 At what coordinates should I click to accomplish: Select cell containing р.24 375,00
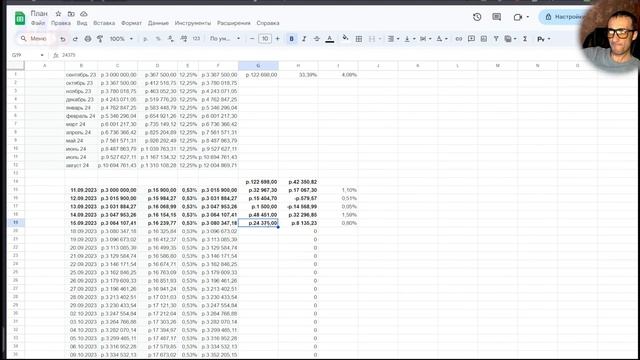click(258, 223)
